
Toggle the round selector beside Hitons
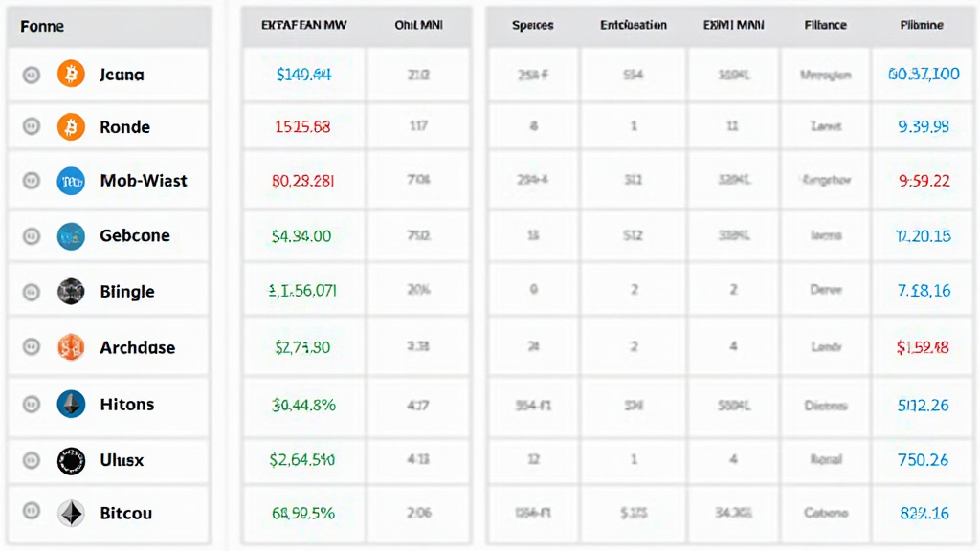coord(32,405)
